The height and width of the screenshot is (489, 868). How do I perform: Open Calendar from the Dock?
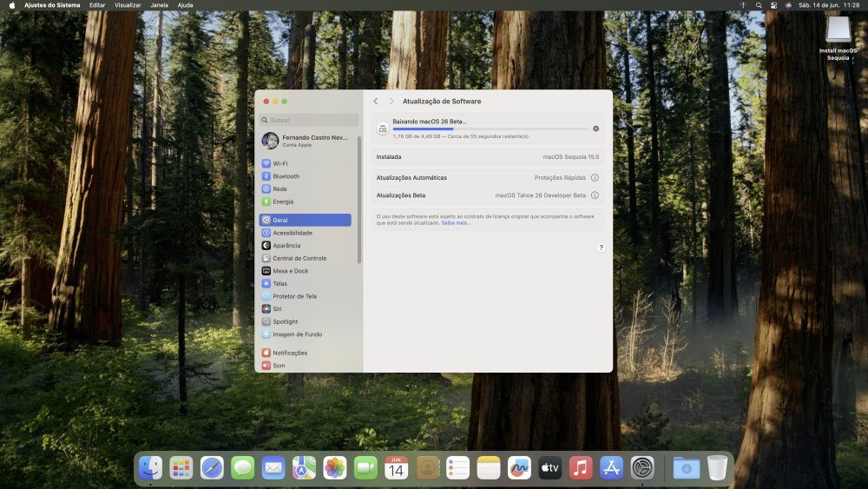(x=397, y=468)
